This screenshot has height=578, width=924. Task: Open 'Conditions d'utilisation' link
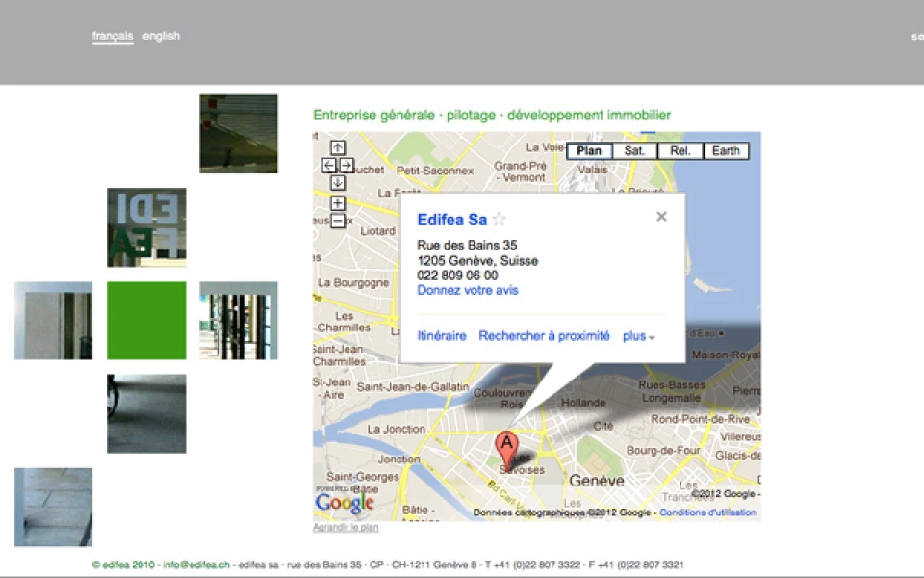coord(707,512)
